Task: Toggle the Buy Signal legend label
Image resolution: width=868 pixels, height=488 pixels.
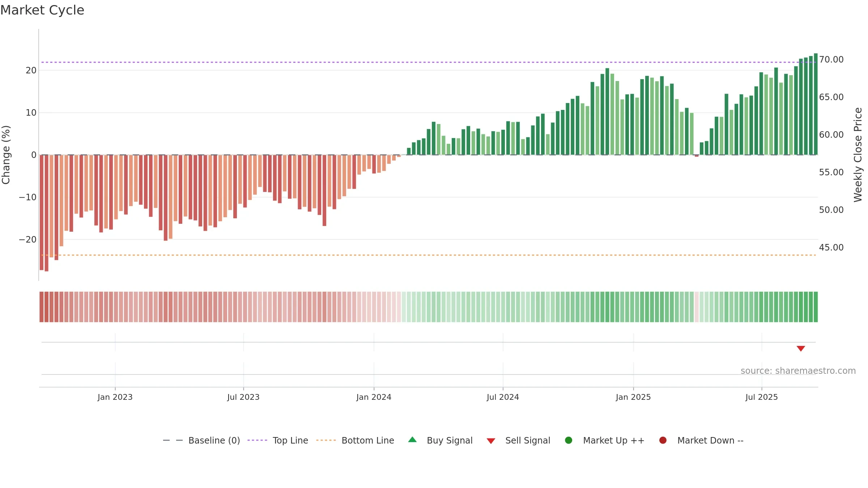Action: point(450,441)
